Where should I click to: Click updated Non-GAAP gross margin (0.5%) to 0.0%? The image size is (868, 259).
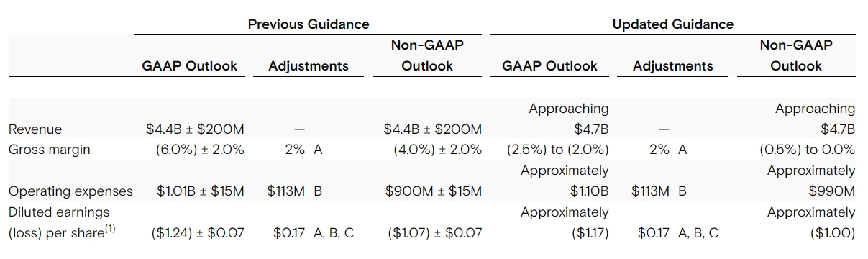coord(808,150)
